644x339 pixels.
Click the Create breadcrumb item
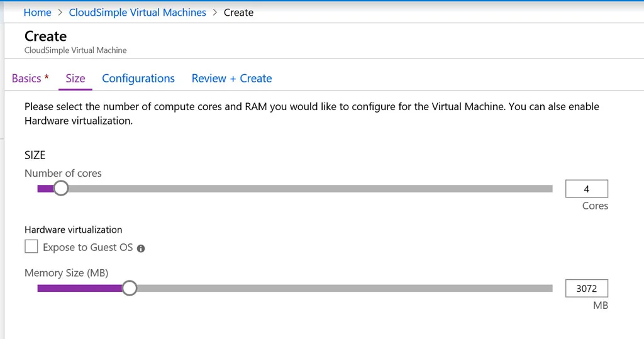click(x=239, y=13)
